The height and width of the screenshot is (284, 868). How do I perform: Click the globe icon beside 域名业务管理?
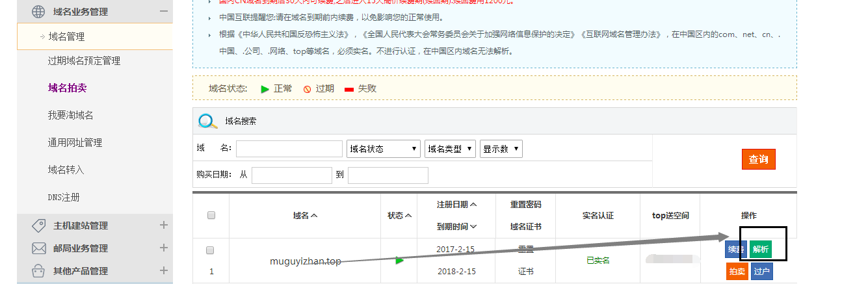coord(38,12)
